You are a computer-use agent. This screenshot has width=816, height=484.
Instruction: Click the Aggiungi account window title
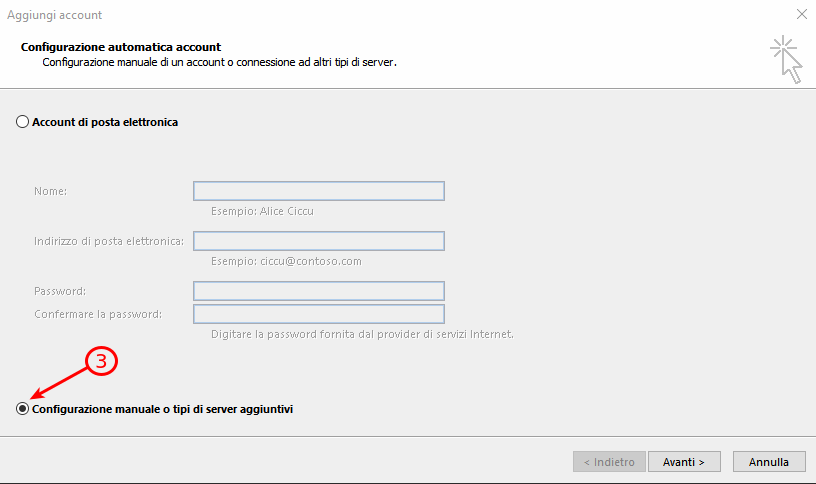click(x=55, y=15)
